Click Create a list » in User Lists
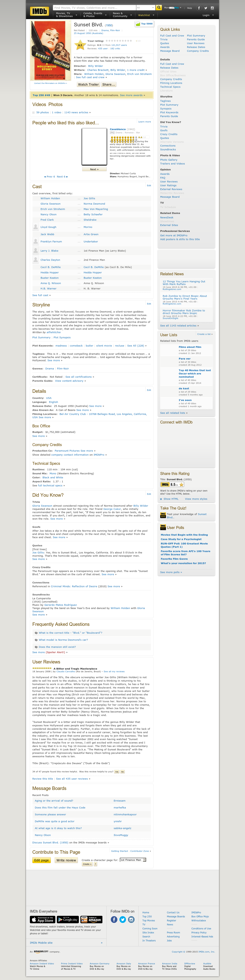 [x=205, y=334]
